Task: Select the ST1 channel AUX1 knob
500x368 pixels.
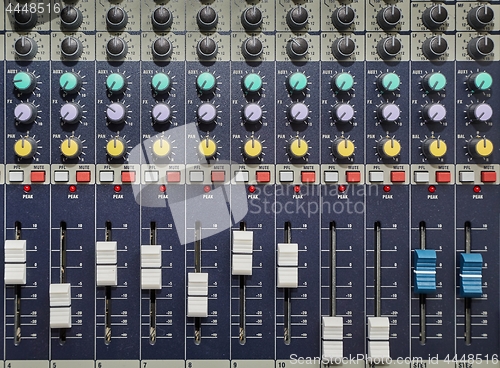Action: pyautogui.click(x=436, y=82)
